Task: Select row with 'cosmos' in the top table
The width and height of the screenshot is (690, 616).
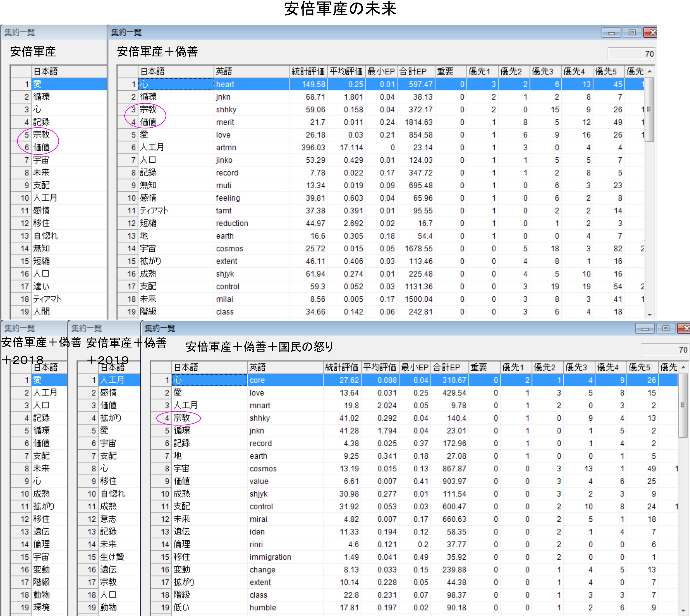Action: pos(230,249)
